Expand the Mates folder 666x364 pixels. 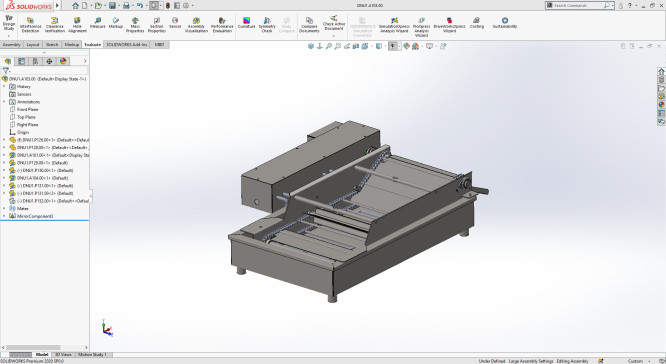tap(4, 208)
